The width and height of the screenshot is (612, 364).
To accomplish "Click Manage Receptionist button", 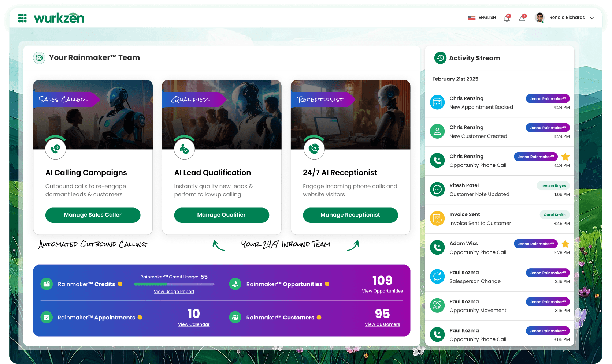I will click(x=350, y=215).
